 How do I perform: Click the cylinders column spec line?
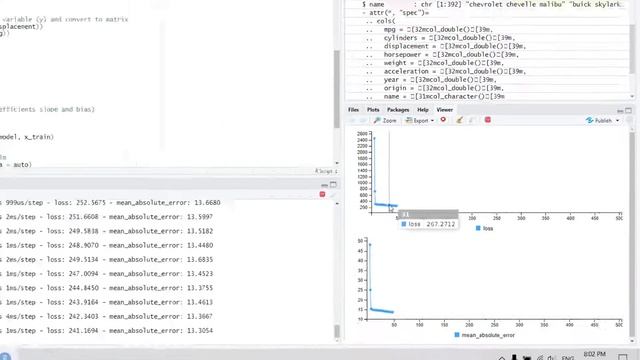coord(440,38)
